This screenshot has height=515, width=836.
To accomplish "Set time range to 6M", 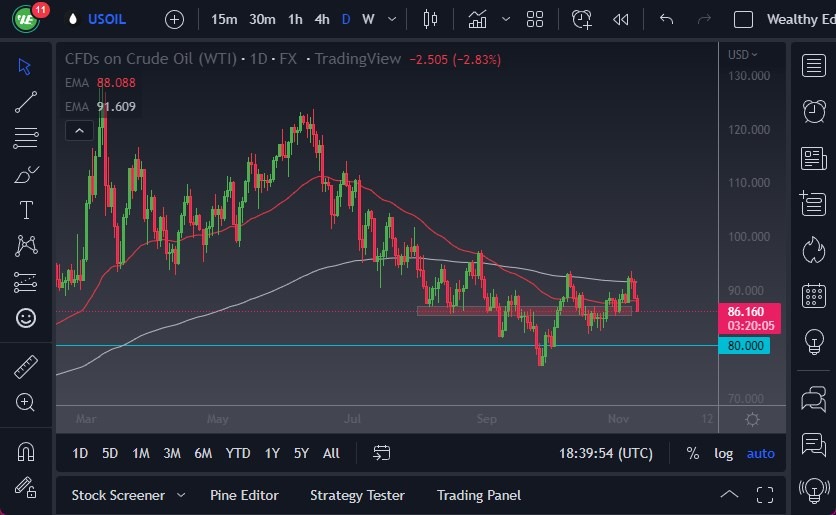I will (203, 453).
